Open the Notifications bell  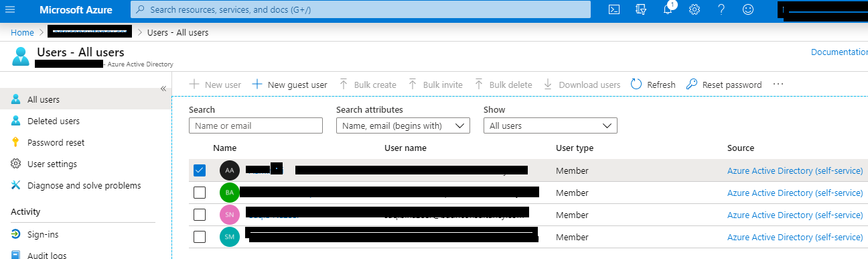coord(668,9)
